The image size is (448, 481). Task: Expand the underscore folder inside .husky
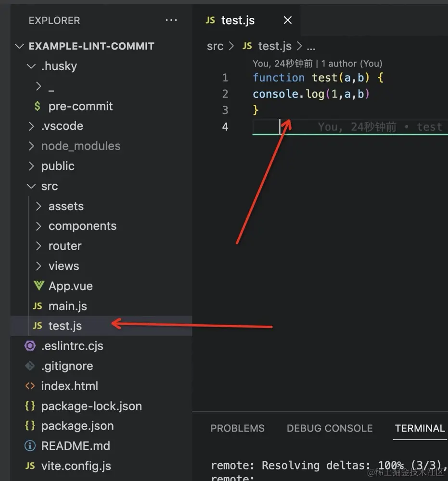(x=38, y=86)
